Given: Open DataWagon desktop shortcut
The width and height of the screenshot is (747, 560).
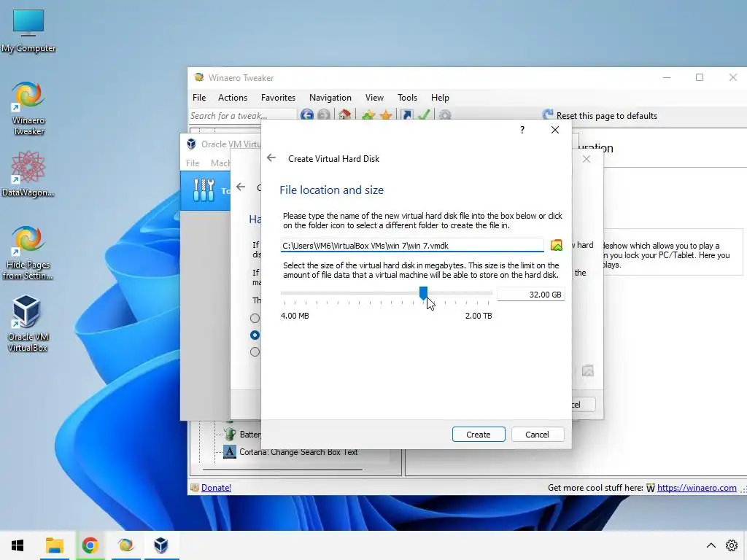Looking at the screenshot, I should pos(28,174).
